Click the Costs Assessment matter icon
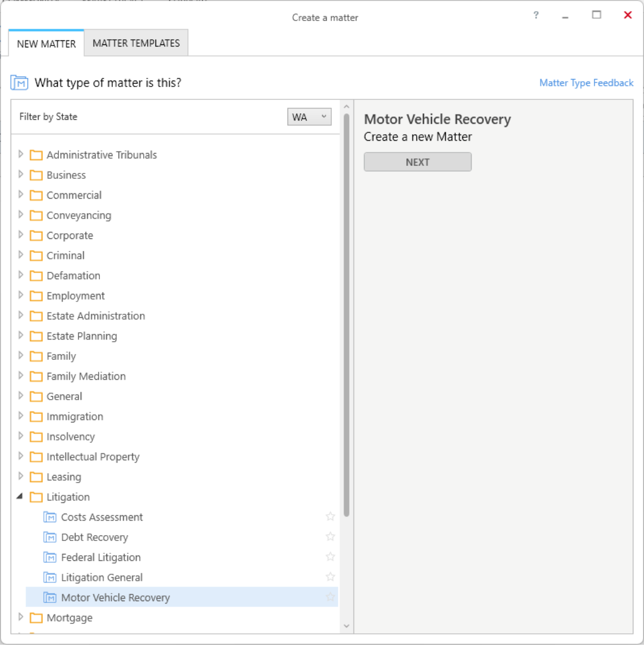This screenshot has width=644, height=645. pos(50,517)
